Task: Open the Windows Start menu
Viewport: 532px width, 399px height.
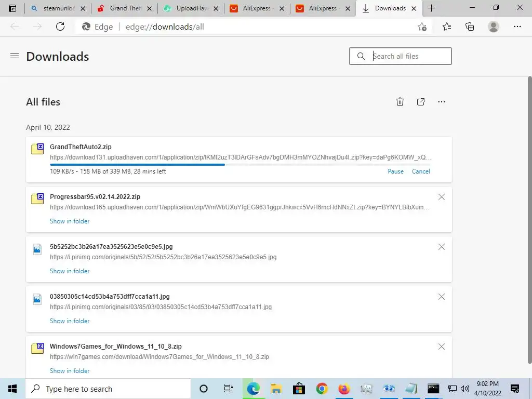Action: (x=12, y=389)
